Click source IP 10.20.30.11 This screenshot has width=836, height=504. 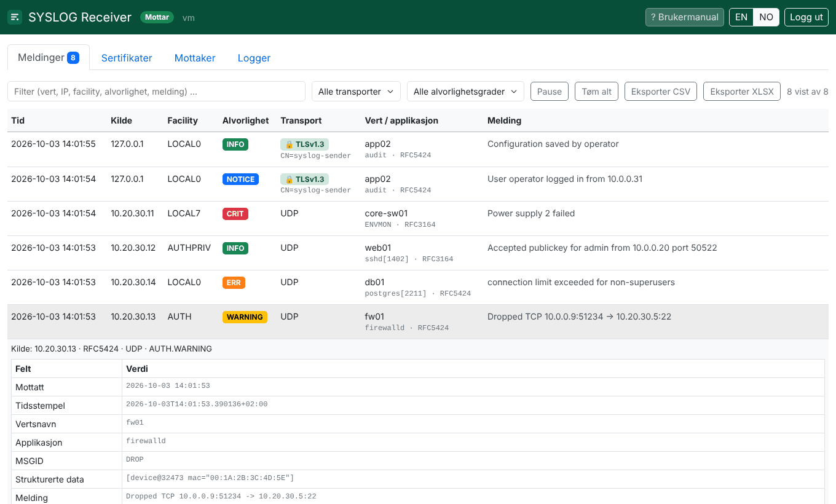(132, 213)
